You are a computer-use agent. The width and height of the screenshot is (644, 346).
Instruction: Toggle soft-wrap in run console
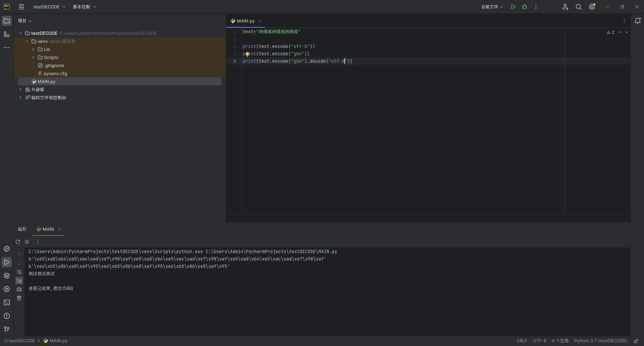click(19, 272)
